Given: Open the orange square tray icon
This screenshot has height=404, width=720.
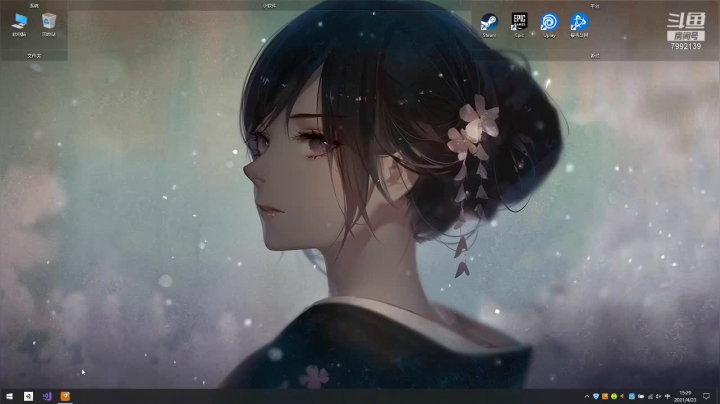Looking at the screenshot, I should point(605,396).
